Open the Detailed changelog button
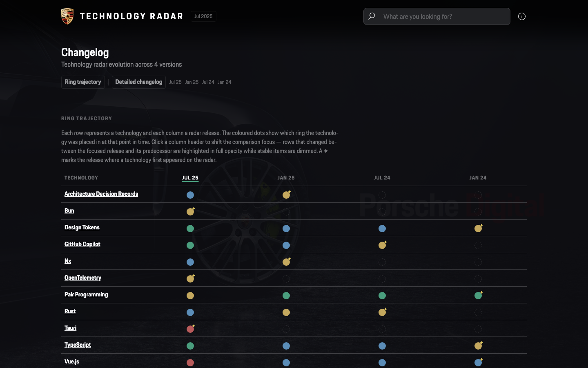This screenshot has height=368, width=588. pos(139,82)
